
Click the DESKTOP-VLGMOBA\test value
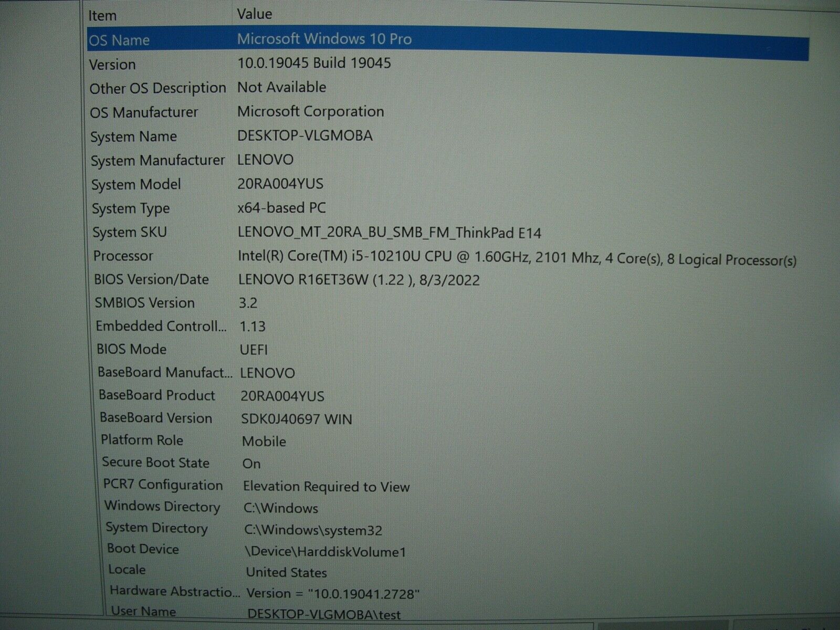(324, 614)
